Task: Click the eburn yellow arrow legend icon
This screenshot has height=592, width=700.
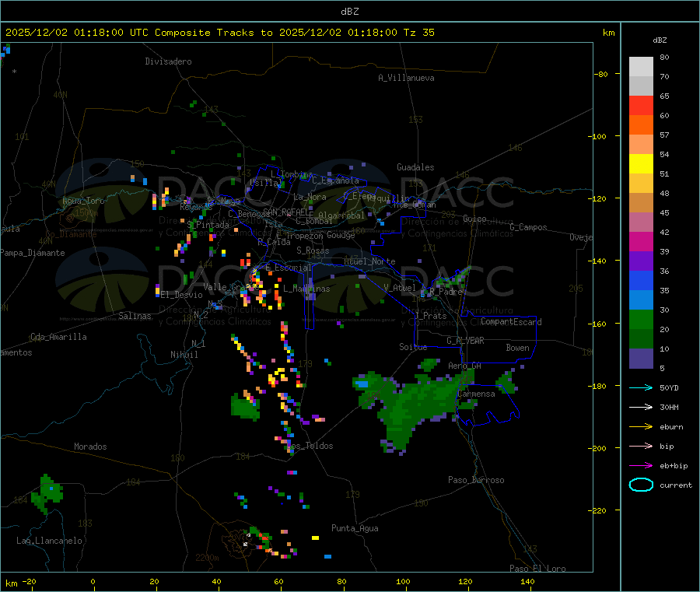Action: 641,426
